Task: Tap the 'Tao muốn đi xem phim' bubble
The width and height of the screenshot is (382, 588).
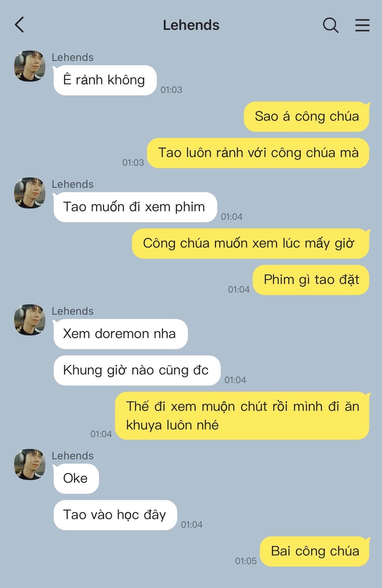Action: tap(135, 207)
